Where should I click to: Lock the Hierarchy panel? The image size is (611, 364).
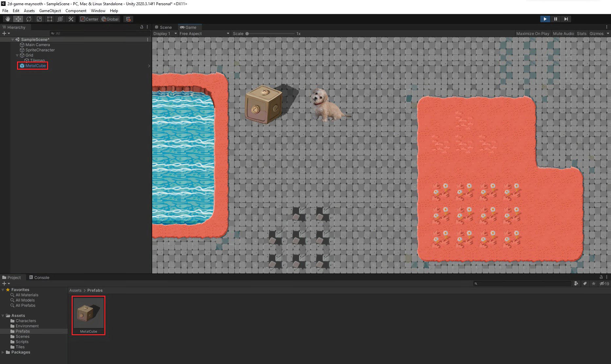[x=142, y=27]
